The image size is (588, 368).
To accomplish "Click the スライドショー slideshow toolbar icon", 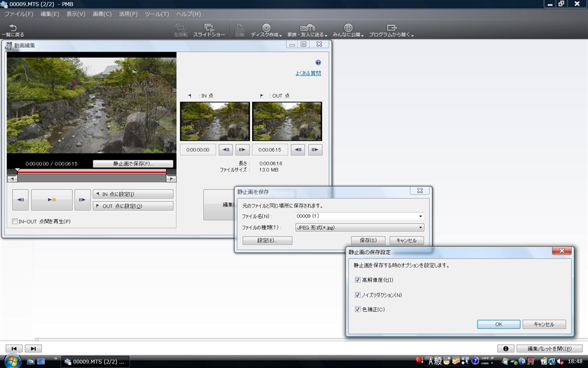I will 209,30.
